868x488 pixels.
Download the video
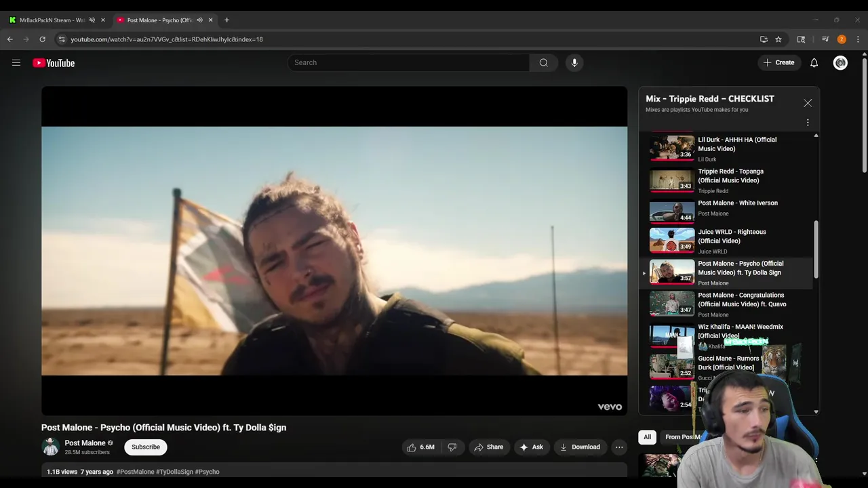(x=580, y=447)
